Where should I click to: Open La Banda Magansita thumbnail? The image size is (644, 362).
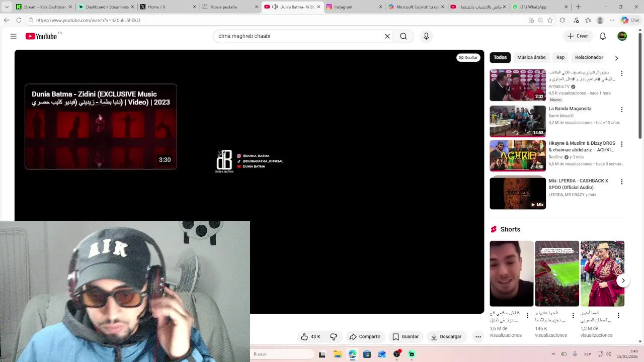tap(518, 121)
